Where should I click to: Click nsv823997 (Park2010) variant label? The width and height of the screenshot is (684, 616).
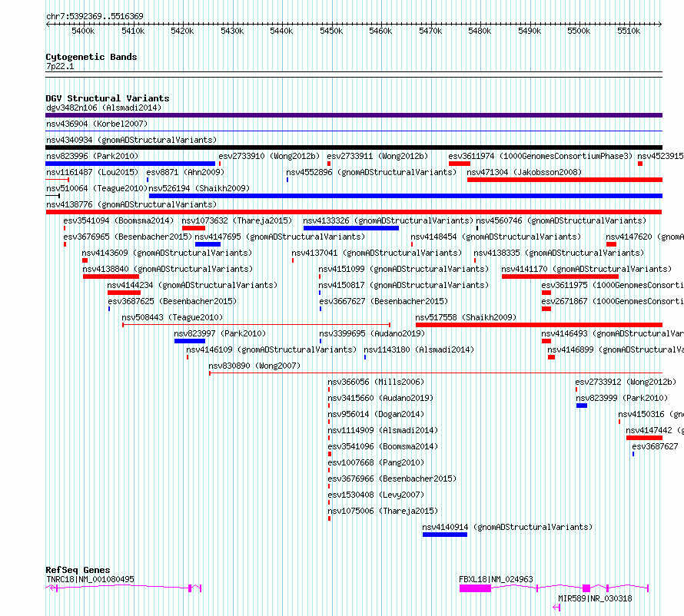point(220,333)
